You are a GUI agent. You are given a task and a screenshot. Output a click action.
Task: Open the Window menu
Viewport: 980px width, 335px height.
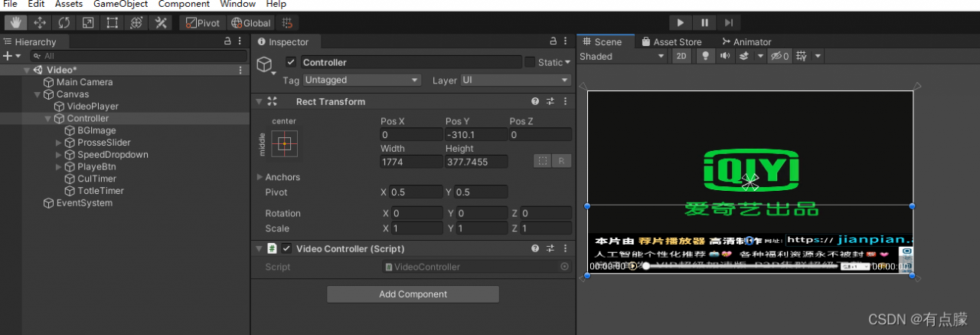238,5
